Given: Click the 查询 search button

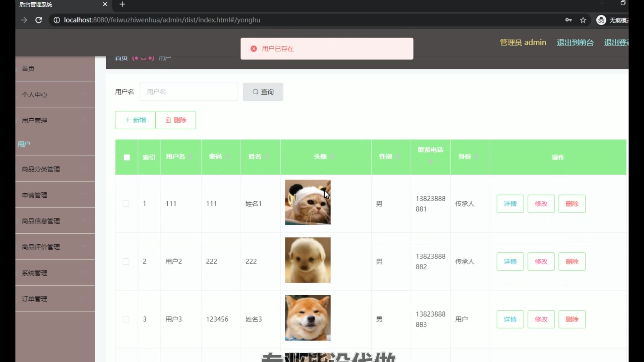Looking at the screenshot, I should [x=263, y=92].
